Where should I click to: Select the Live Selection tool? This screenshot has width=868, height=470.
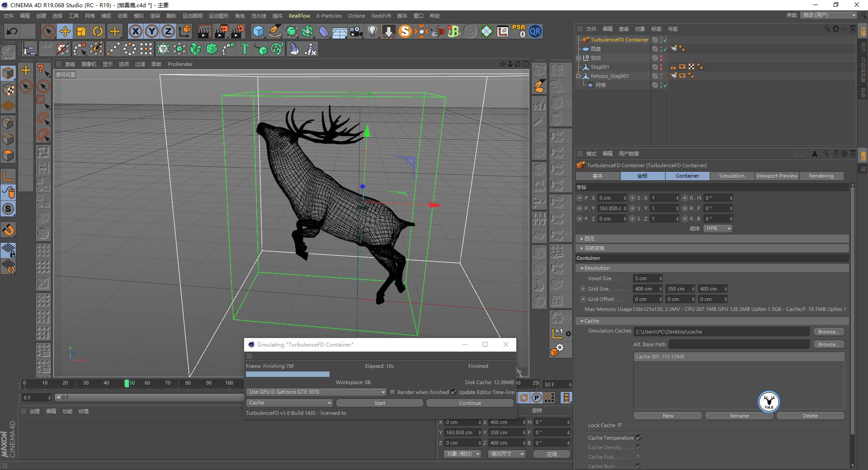tap(48, 31)
